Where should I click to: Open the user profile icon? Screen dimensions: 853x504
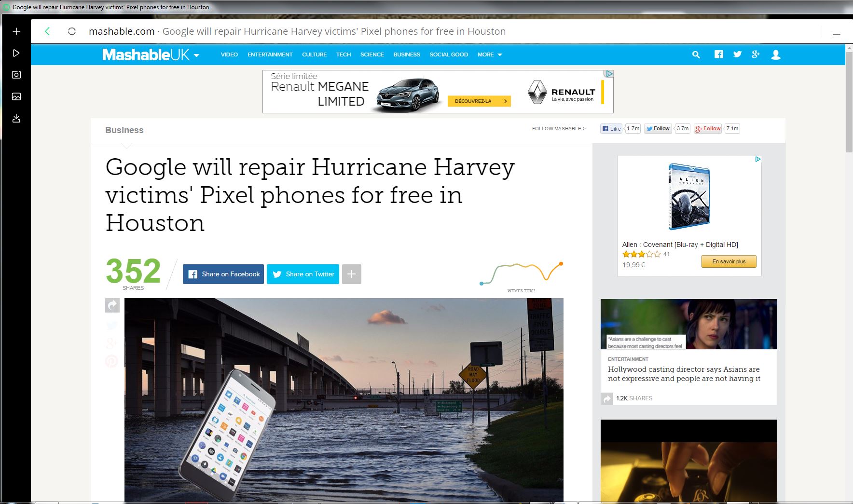click(776, 54)
